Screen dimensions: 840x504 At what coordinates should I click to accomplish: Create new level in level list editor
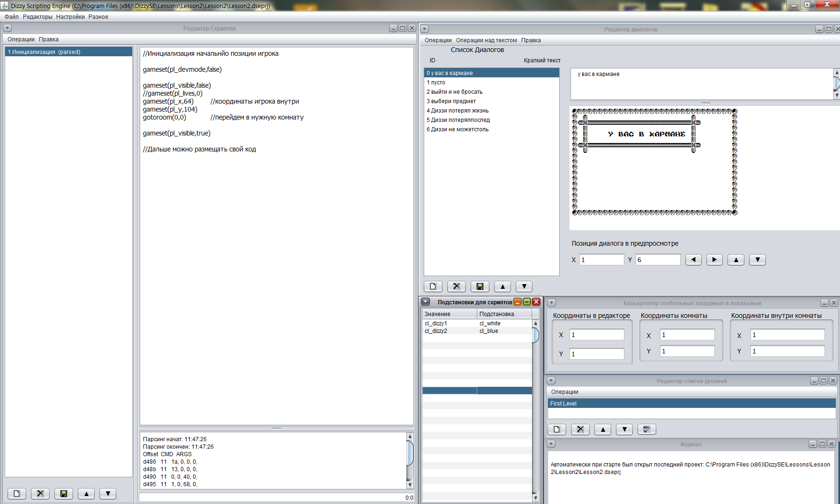click(x=557, y=429)
